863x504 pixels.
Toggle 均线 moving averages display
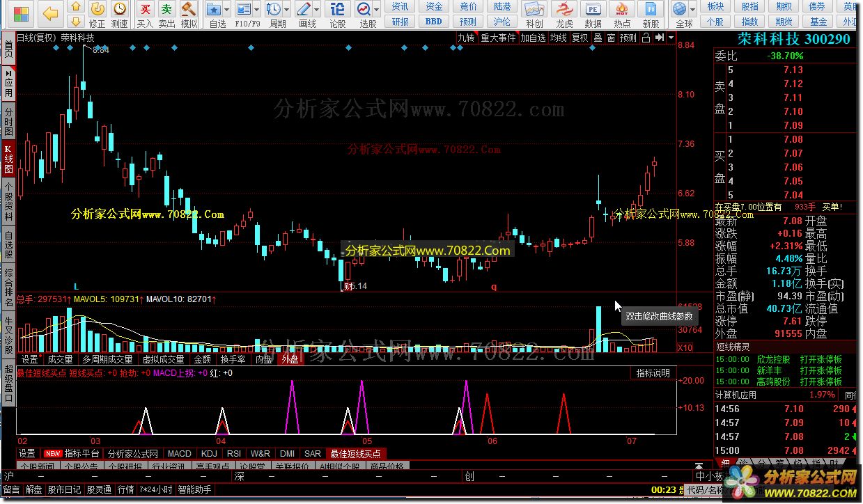(x=559, y=38)
